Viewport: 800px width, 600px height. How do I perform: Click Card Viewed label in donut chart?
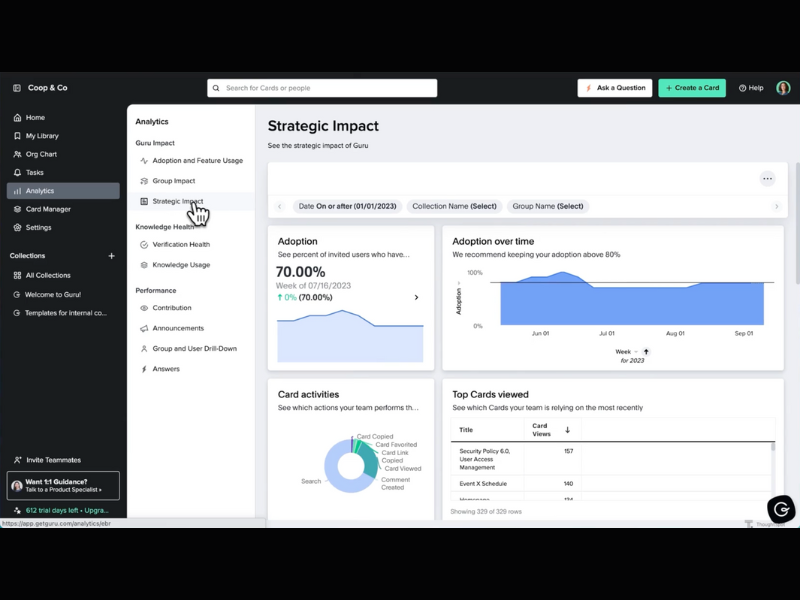tap(403, 468)
